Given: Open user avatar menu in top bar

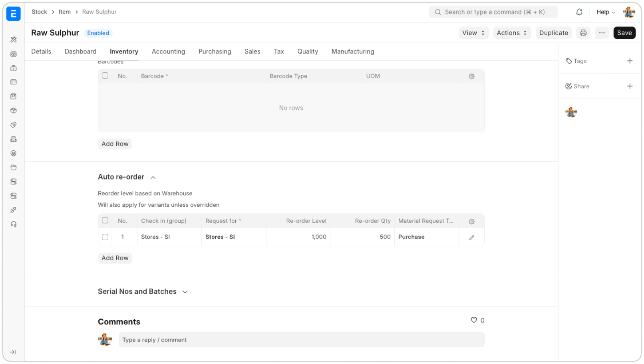Looking at the screenshot, I should [629, 12].
